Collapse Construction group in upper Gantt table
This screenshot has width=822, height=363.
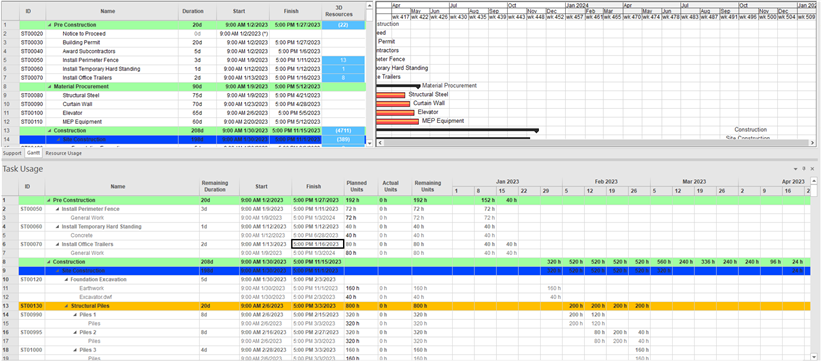[x=49, y=131]
